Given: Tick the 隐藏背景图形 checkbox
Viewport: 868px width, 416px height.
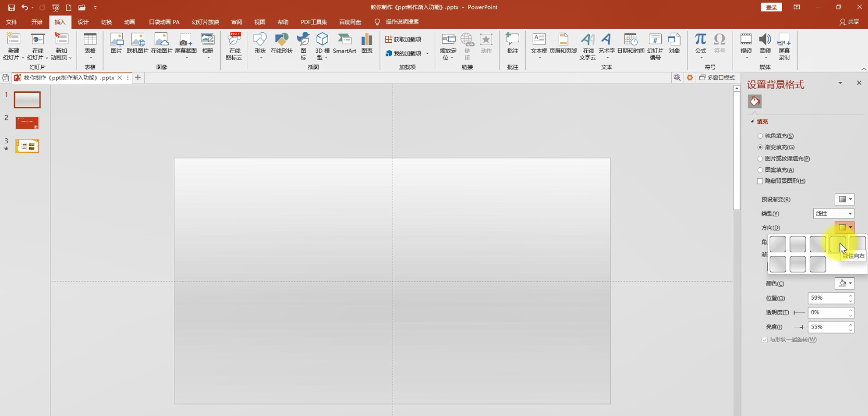Looking at the screenshot, I should click(x=760, y=181).
